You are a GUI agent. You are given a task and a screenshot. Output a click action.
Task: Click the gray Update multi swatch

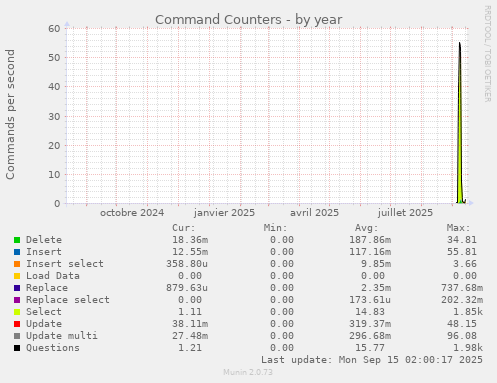tap(17, 336)
